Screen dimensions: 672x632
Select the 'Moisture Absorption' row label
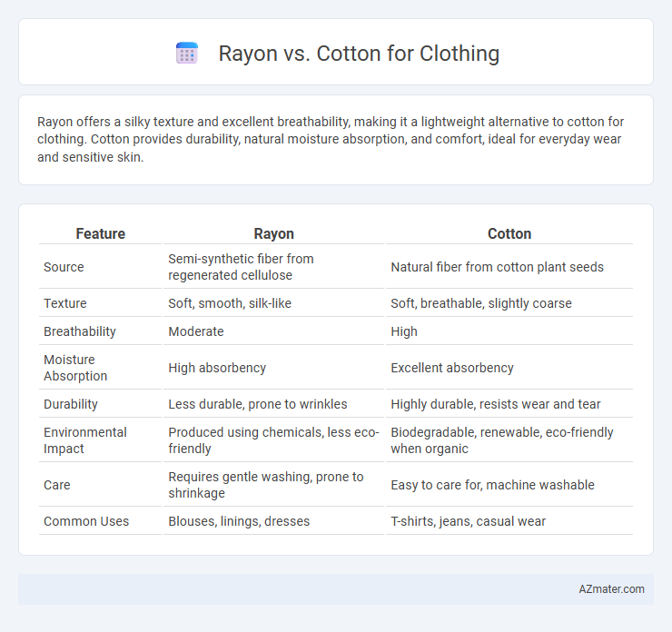(75, 368)
